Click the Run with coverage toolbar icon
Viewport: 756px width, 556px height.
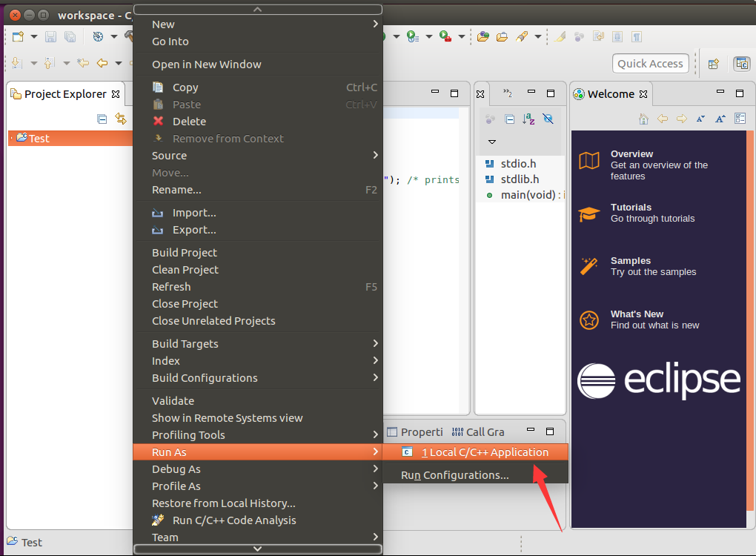[x=413, y=36]
